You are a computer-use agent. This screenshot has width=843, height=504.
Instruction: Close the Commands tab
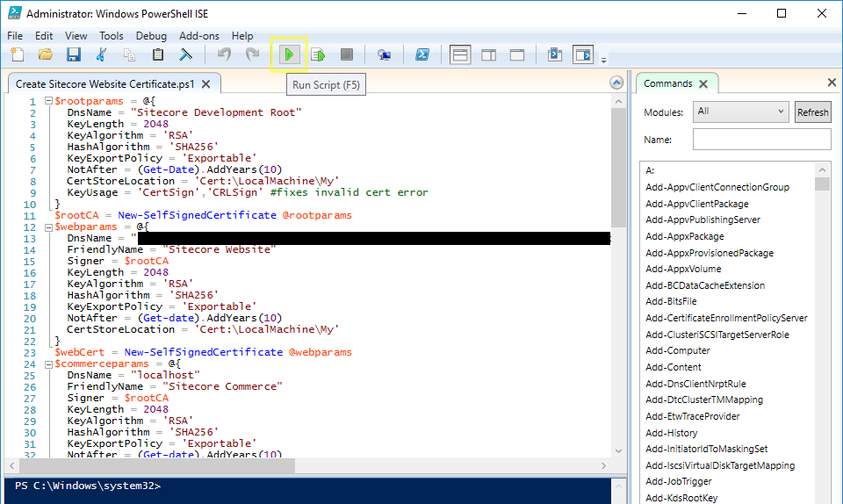point(703,83)
